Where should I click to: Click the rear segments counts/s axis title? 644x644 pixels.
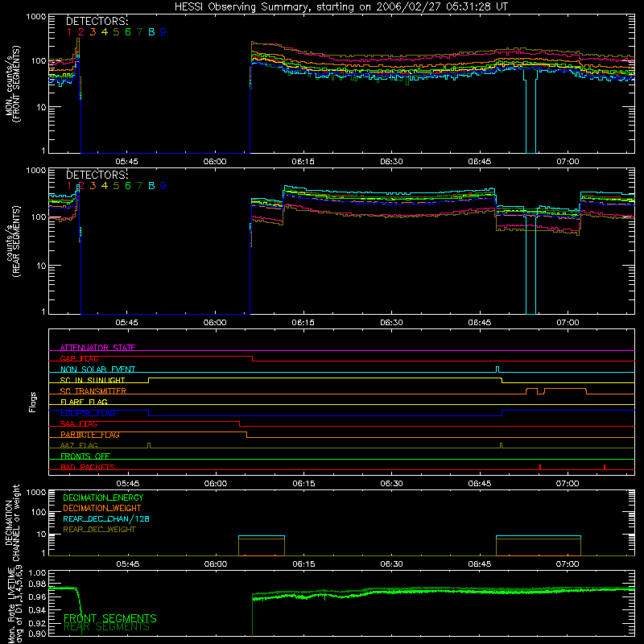click(12, 241)
